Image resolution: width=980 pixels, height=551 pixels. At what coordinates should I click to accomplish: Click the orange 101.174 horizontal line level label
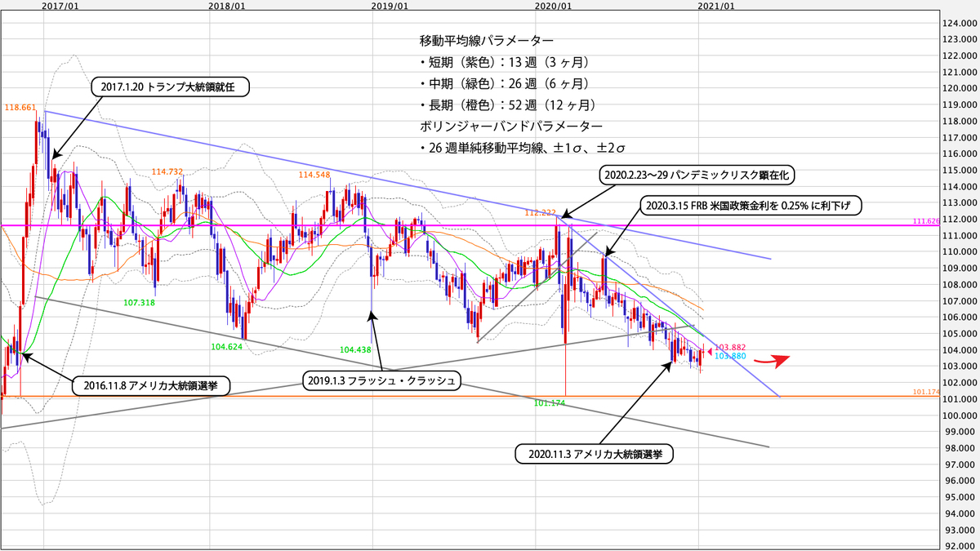[924, 393]
